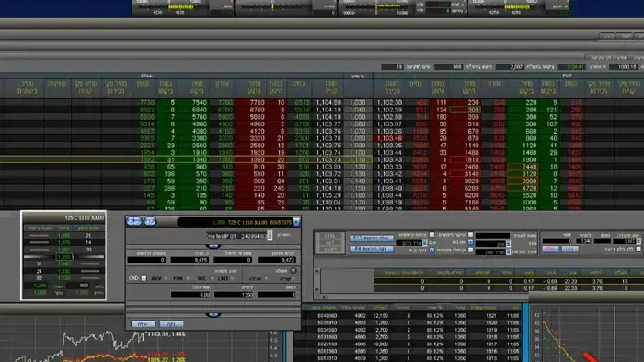
Task: Toggle the bottom-row checkbox in strategy panel
Action: point(470,251)
